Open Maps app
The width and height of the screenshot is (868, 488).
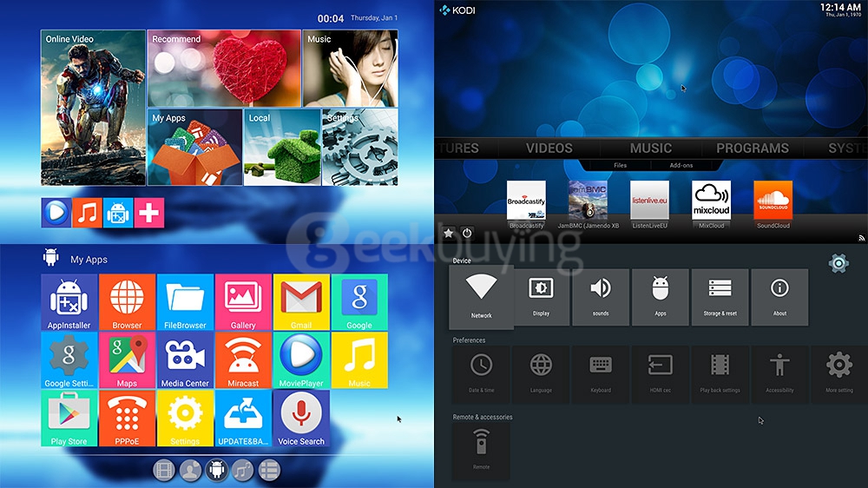pyautogui.click(x=128, y=360)
